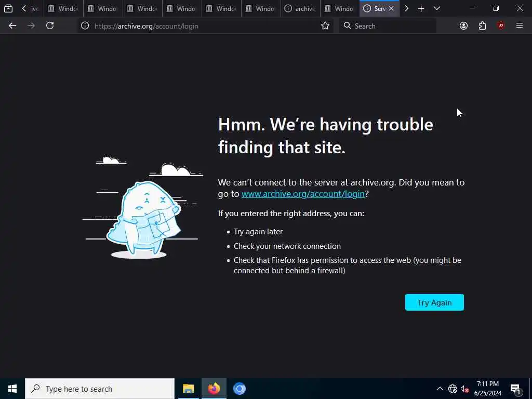Go back to the previous page
Viewport: 532px width, 399px height.
tap(12, 26)
